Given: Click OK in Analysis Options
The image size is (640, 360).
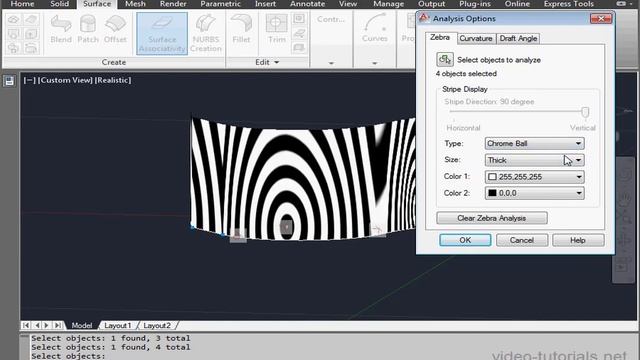Looking at the screenshot, I should [465, 240].
